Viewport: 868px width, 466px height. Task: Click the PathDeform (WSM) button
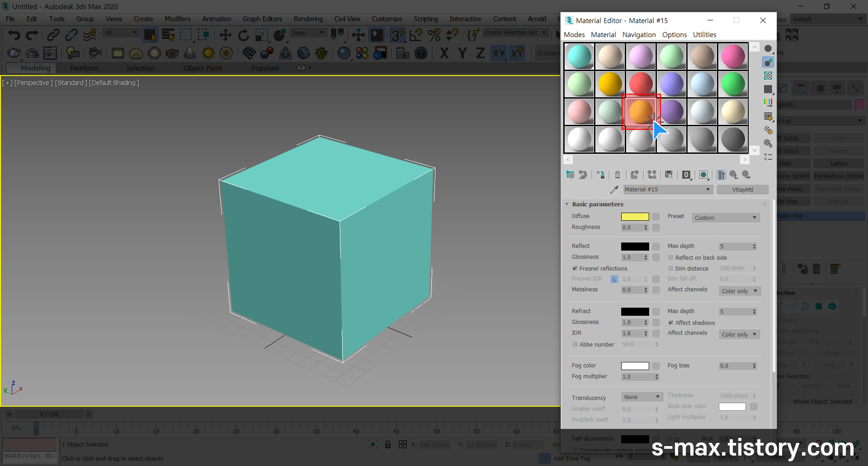[x=839, y=176]
